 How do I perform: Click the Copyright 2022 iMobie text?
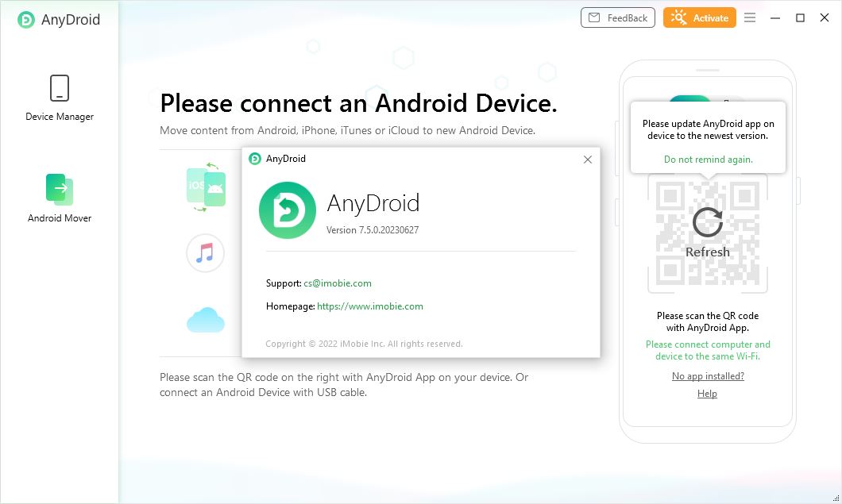click(x=364, y=344)
